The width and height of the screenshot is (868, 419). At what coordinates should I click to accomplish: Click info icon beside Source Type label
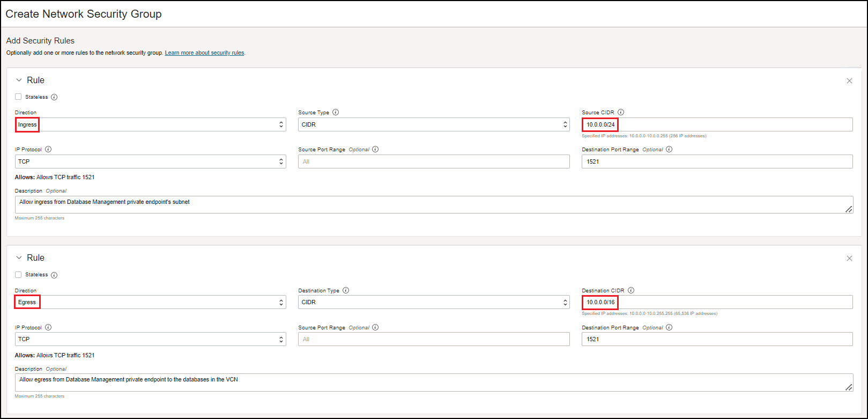coord(336,113)
